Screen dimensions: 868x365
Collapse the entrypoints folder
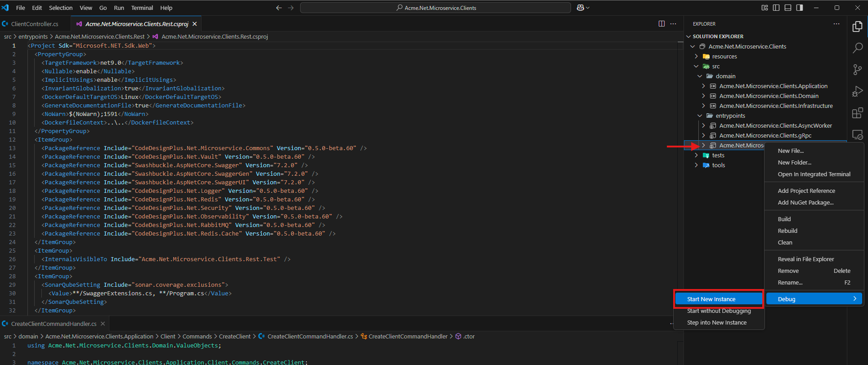pos(700,116)
